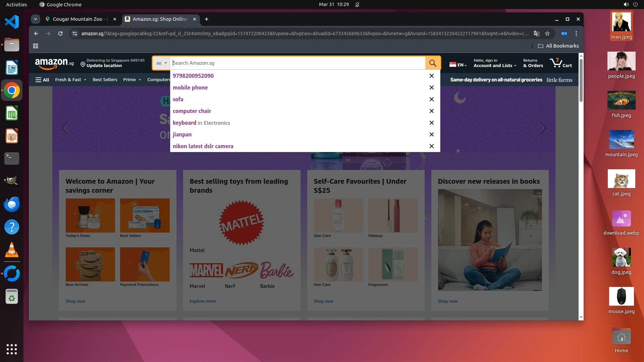This screenshot has height=362, width=644.
Task: Click the page vertical scrollbar thumb
Action: click(x=581, y=80)
